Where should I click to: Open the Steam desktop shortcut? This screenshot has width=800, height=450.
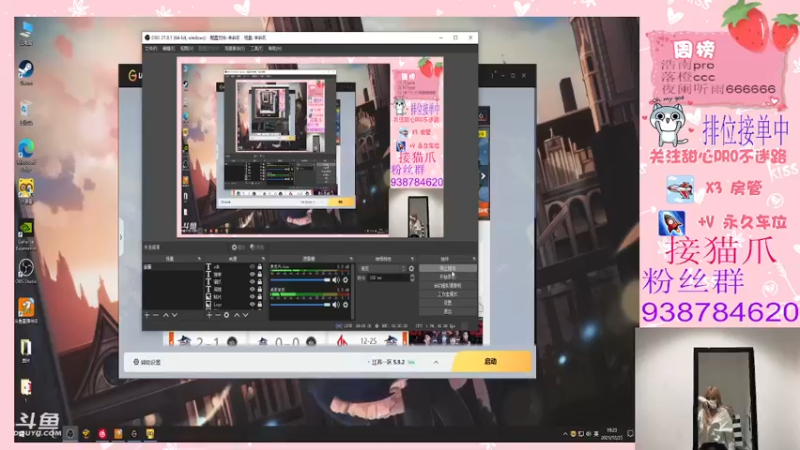(26, 70)
